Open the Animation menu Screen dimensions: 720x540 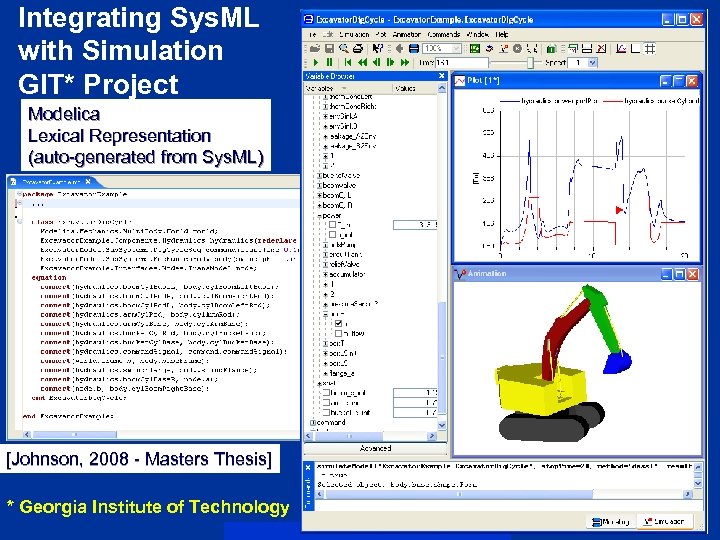click(407, 34)
